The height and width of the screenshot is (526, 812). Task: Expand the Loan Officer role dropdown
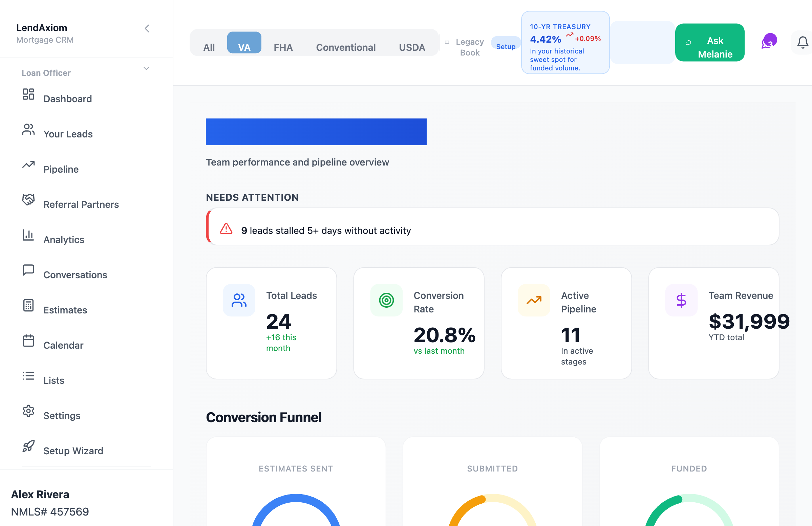(146, 68)
